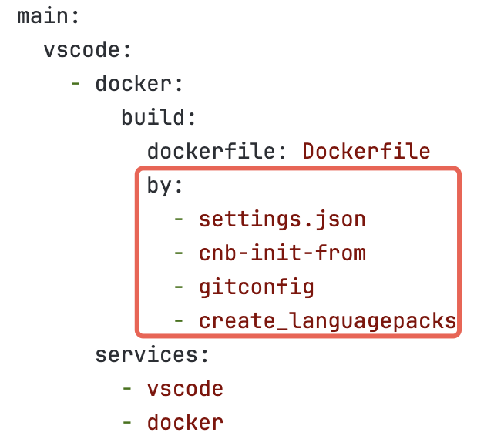504x439 pixels.
Task: Select the "vscode" value under services
Action: 185,389
